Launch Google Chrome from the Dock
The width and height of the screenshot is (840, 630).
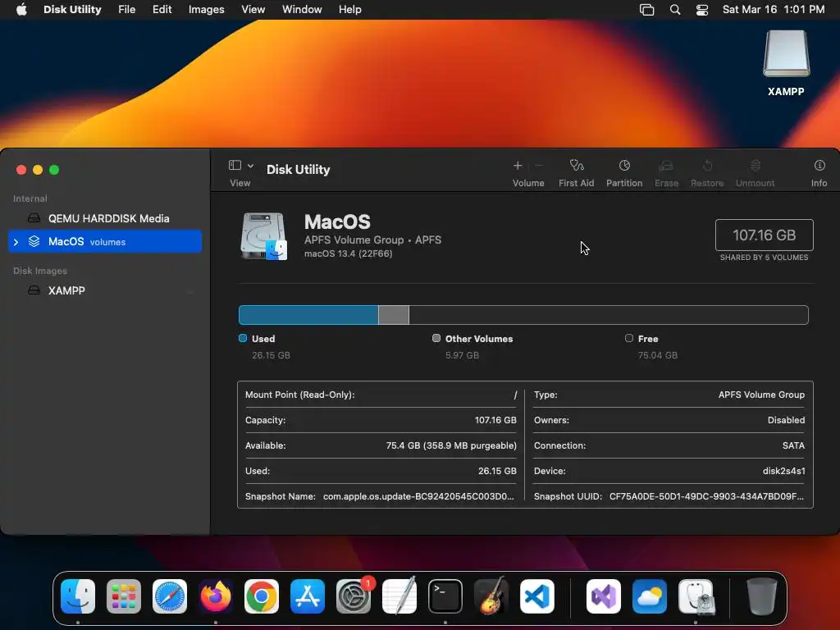(x=262, y=596)
